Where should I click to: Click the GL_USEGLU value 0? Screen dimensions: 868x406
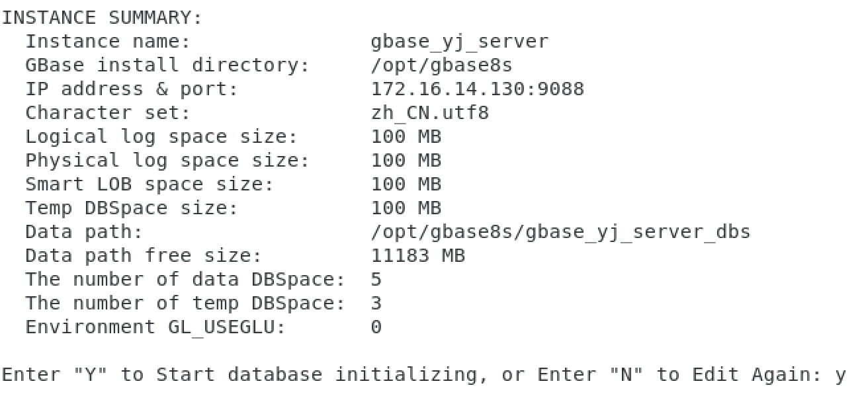pyautogui.click(x=376, y=327)
